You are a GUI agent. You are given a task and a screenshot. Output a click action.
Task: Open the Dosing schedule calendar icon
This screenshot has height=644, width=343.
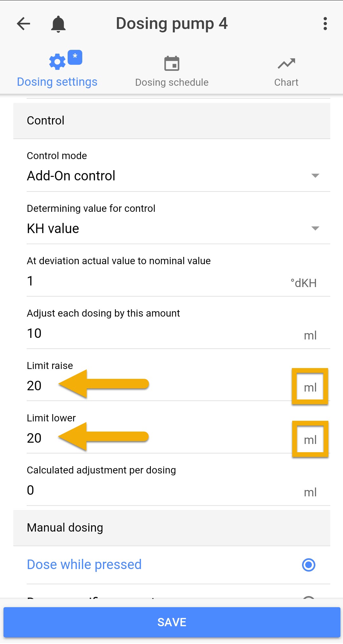(172, 63)
